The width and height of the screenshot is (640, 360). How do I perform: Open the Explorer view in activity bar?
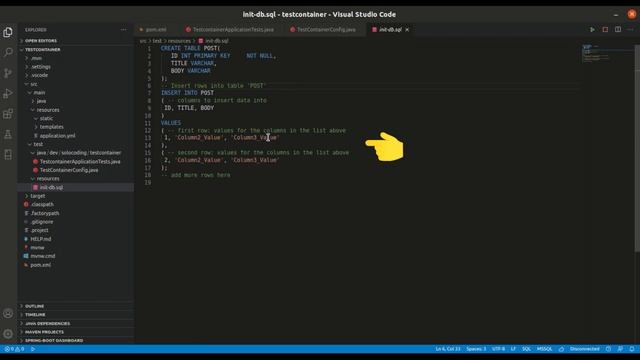click(x=8, y=32)
